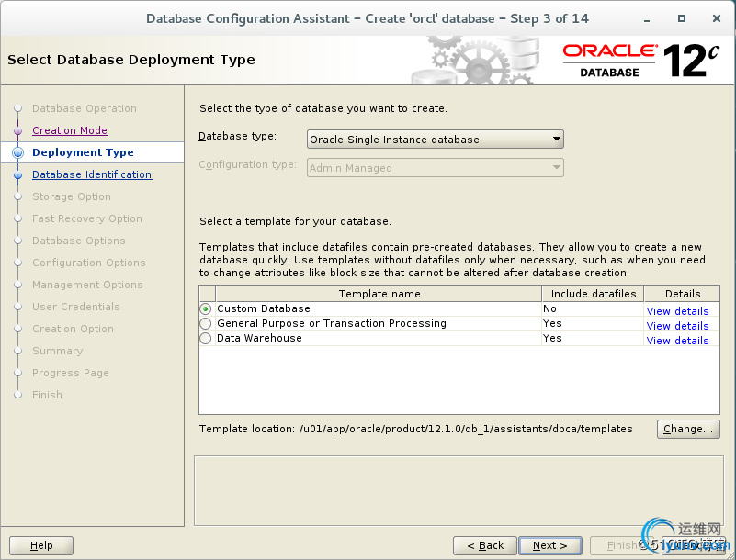This screenshot has height=560, width=736.
Task: Click the Creation Option step label
Action: (x=73, y=329)
